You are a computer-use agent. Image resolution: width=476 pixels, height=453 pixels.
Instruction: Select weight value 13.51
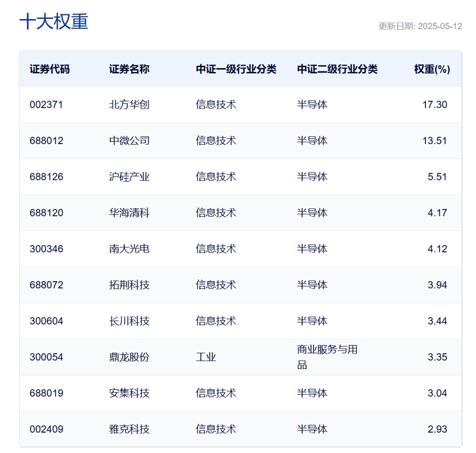[x=435, y=141]
